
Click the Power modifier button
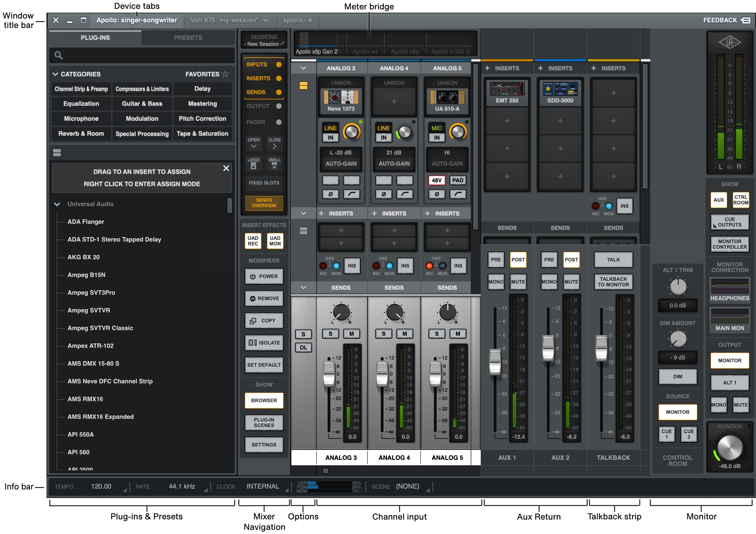tap(264, 276)
